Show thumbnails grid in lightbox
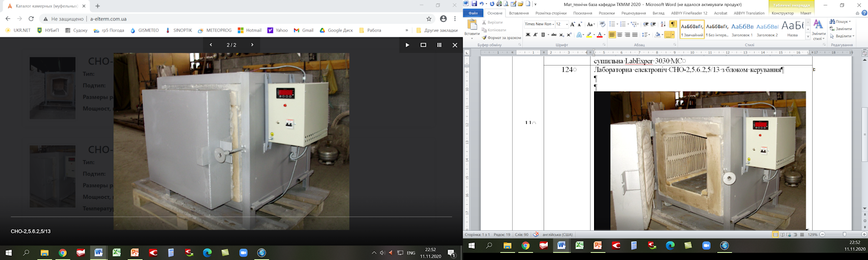868x260 pixels. pos(439,45)
